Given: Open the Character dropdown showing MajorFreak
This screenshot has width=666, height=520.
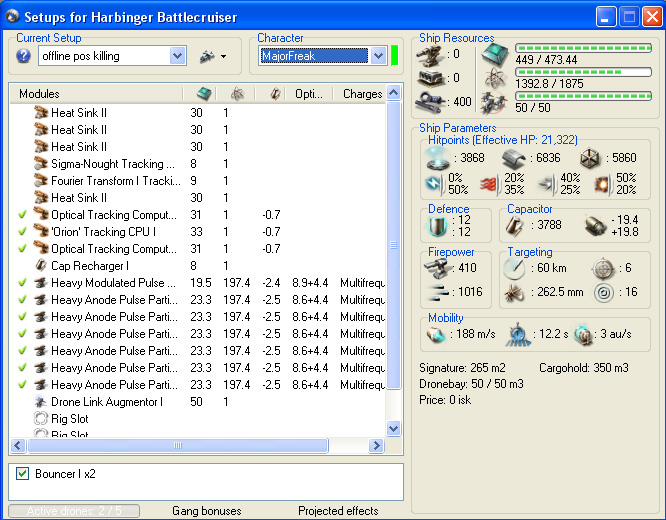Looking at the screenshot, I should click(377, 57).
